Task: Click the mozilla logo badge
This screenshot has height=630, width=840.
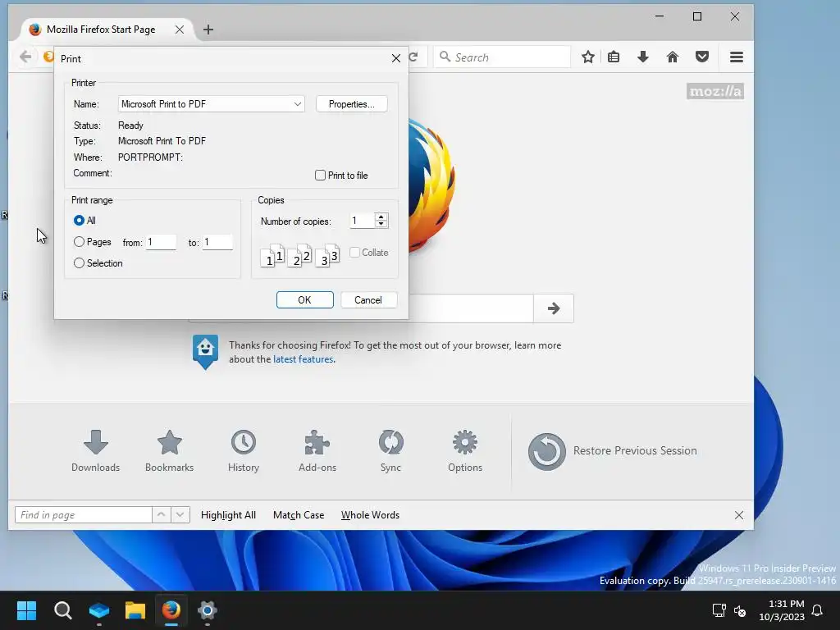Action: click(x=715, y=91)
